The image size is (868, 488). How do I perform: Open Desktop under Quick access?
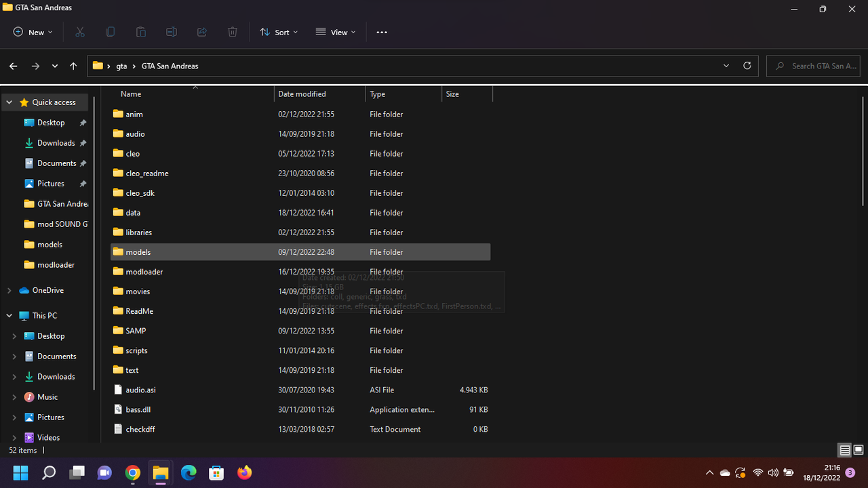(x=51, y=123)
